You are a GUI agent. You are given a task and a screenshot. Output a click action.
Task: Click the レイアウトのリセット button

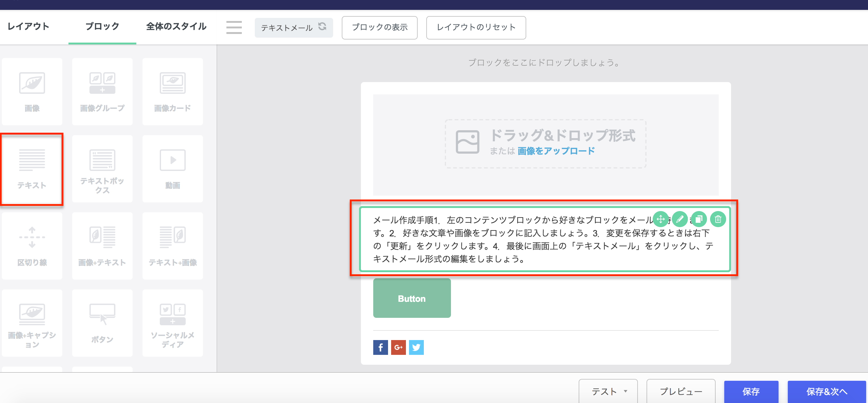click(476, 28)
